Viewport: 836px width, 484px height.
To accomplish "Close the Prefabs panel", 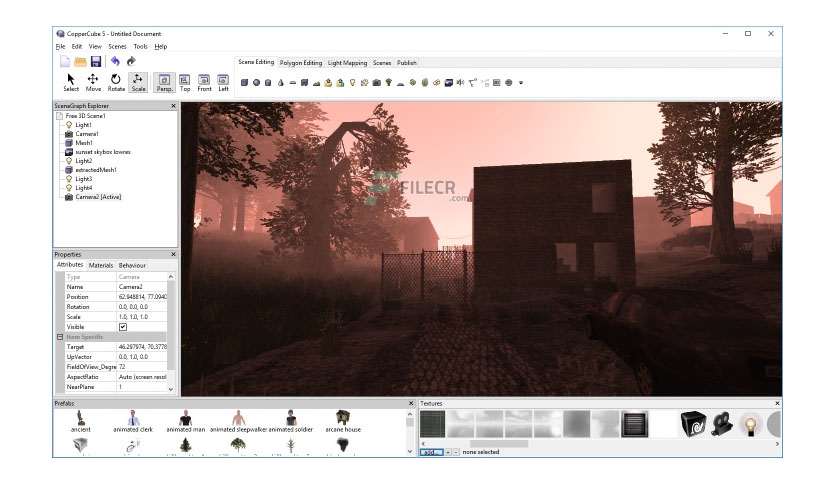I will click(x=411, y=404).
